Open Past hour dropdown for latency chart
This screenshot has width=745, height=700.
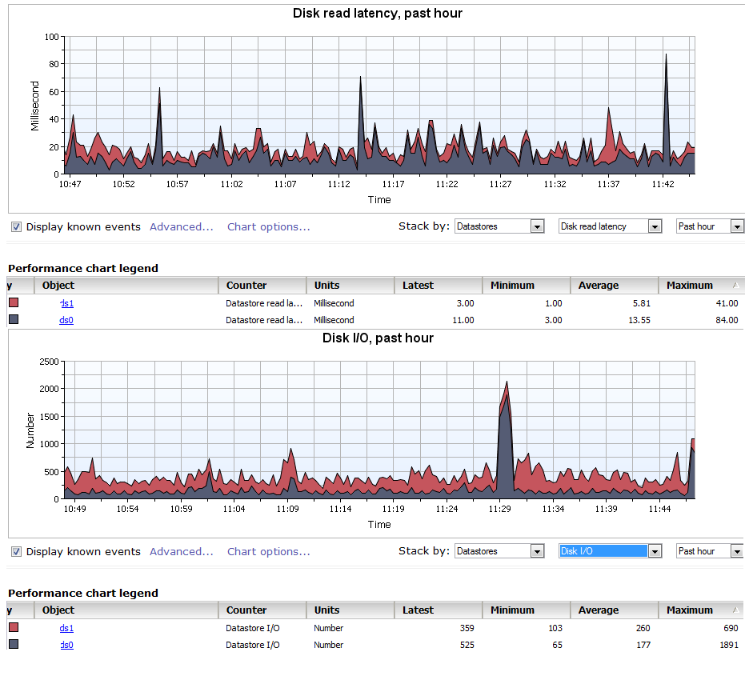click(736, 227)
